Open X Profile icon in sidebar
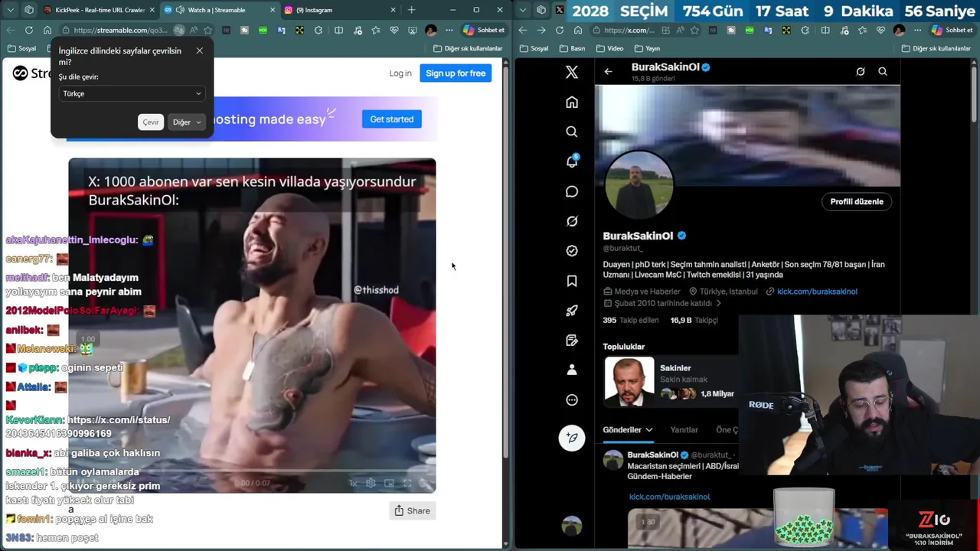The image size is (980, 551). (572, 370)
